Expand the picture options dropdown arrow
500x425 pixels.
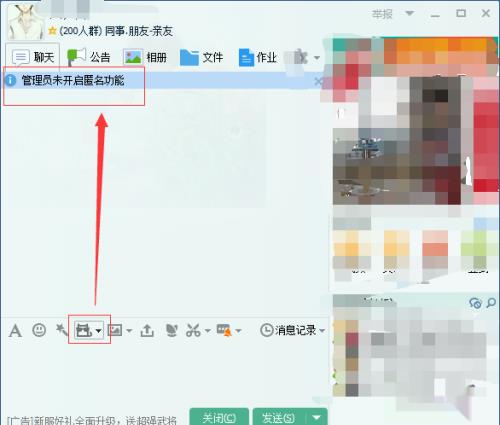click(129, 331)
